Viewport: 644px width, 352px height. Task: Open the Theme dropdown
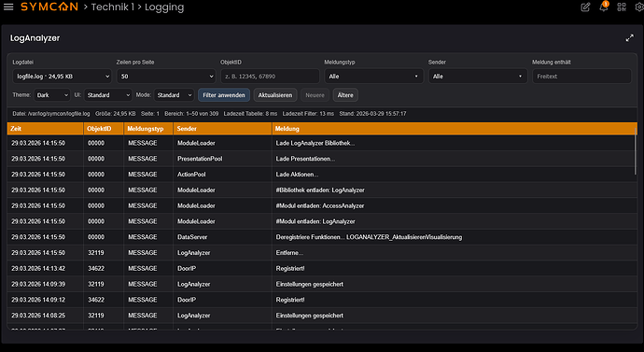click(x=51, y=95)
